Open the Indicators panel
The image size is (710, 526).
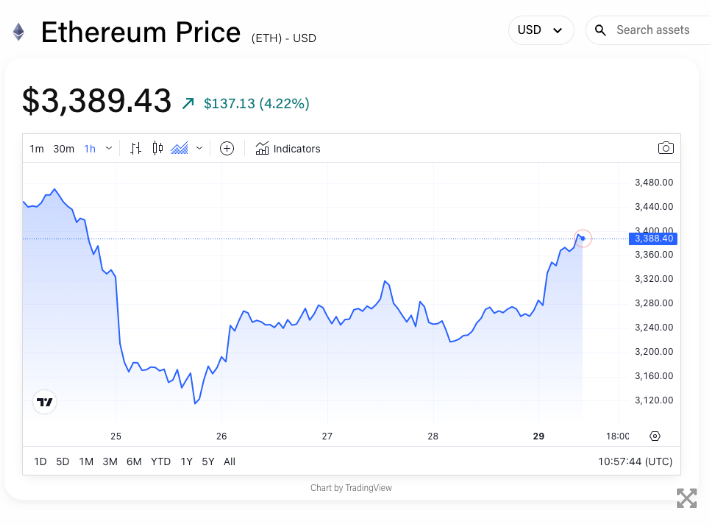pyautogui.click(x=288, y=149)
